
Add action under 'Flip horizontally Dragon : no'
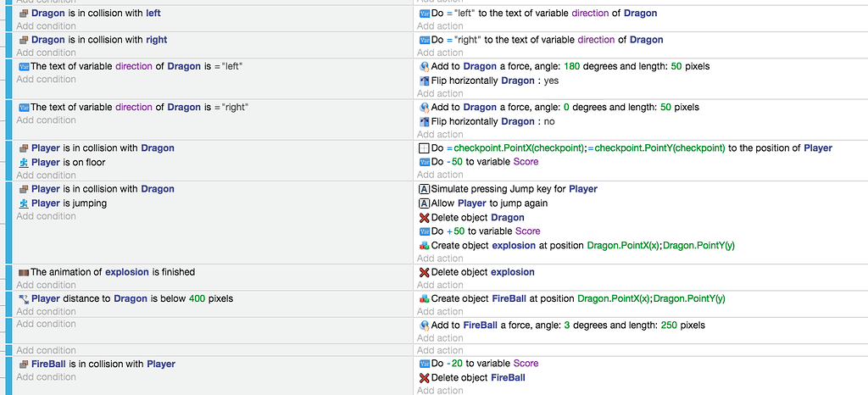440,135
